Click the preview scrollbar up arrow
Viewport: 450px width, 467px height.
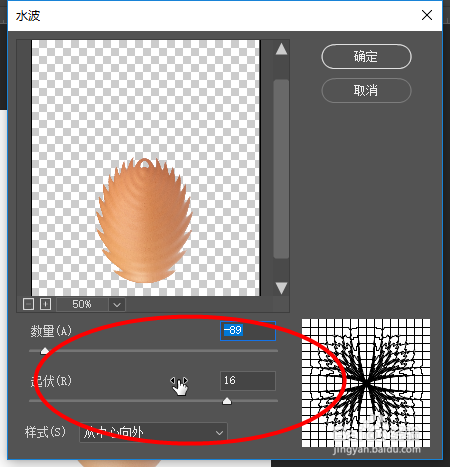click(x=281, y=49)
